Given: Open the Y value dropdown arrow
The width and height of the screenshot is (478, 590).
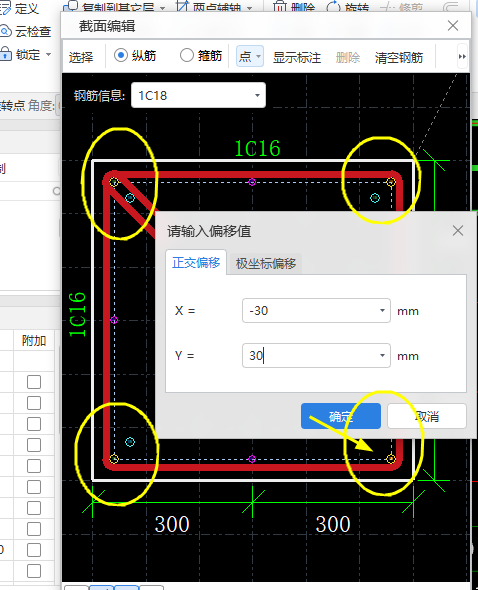Looking at the screenshot, I should click(382, 356).
